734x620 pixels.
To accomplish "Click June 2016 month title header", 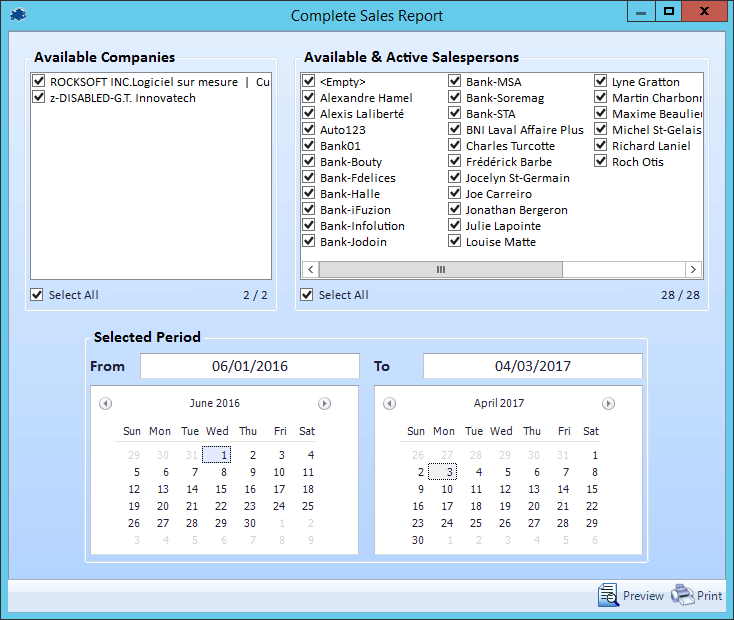I will 214,404.
